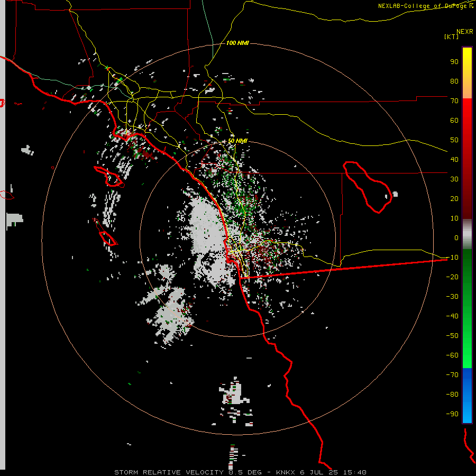Pick the light blue segment at color bar bottom
This screenshot has width=476, height=476.
click(x=467, y=410)
